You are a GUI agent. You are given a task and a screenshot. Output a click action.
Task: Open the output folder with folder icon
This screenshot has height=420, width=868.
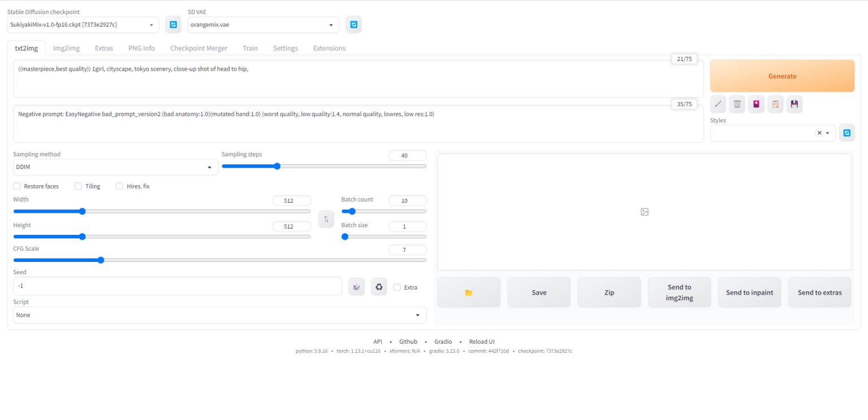pyautogui.click(x=468, y=292)
